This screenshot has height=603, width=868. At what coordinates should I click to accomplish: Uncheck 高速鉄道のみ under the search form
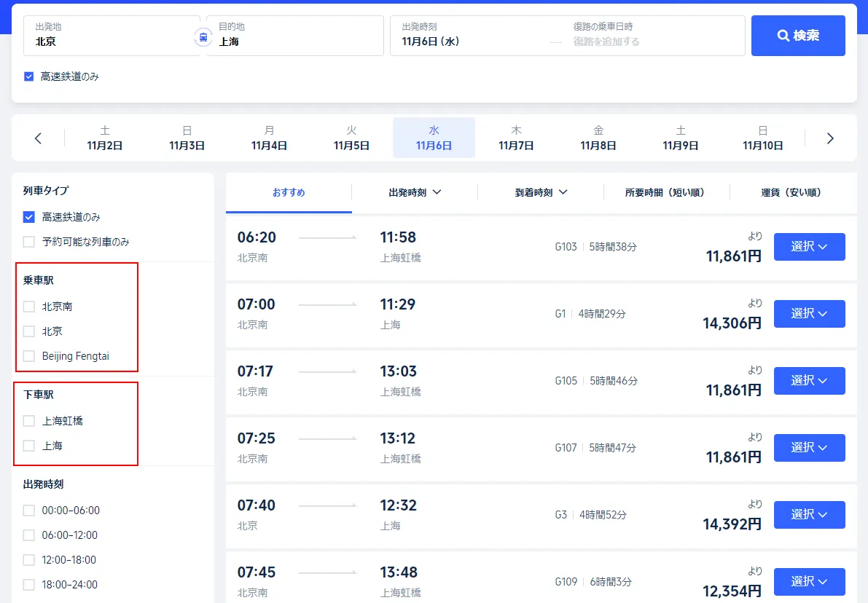29,76
